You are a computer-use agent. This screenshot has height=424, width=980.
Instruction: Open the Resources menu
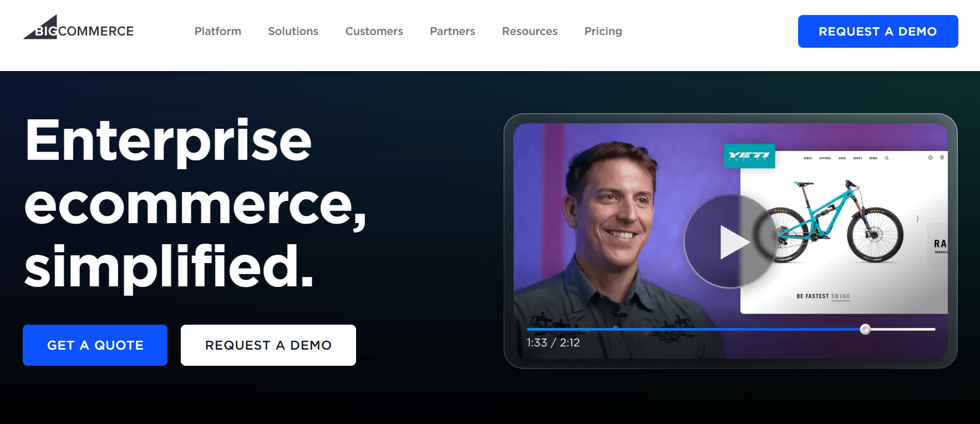[x=530, y=31]
